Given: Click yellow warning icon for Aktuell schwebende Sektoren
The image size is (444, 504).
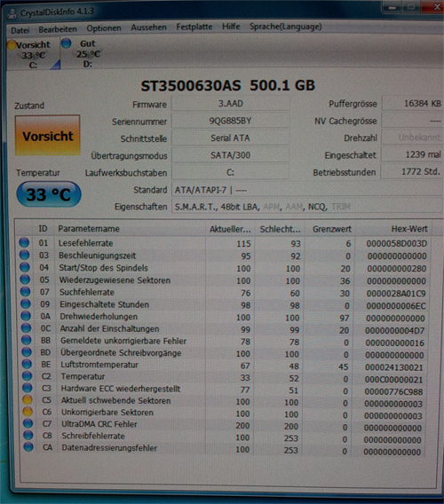Looking at the screenshot, I should [x=28, y=399].
